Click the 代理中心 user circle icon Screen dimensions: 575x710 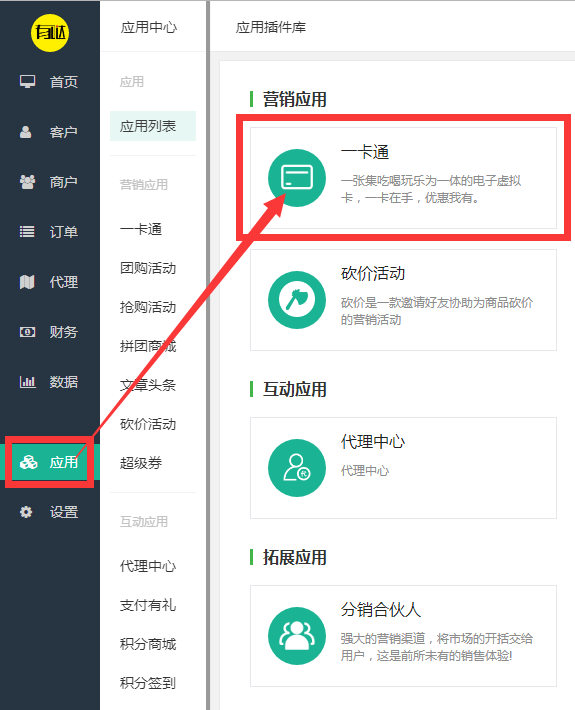click(297, 468)
